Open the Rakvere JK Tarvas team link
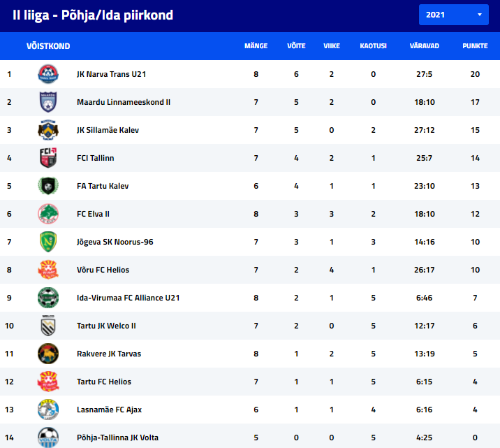 [x=109, y=354]
